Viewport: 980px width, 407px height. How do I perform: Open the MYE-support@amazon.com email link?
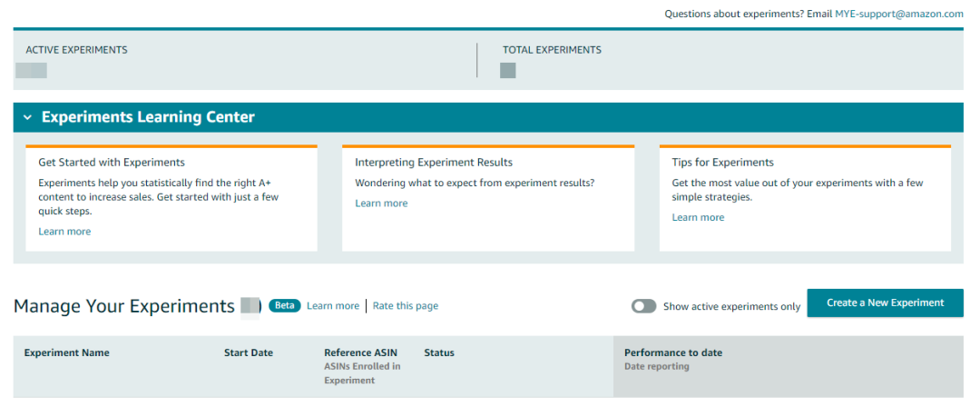898,14
